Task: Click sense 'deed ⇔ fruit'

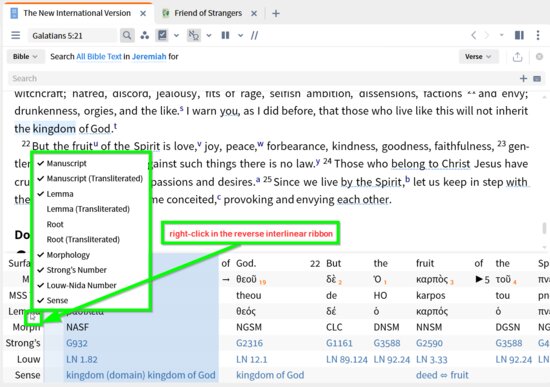Action: pyautogui.click(x=442, y=375)
